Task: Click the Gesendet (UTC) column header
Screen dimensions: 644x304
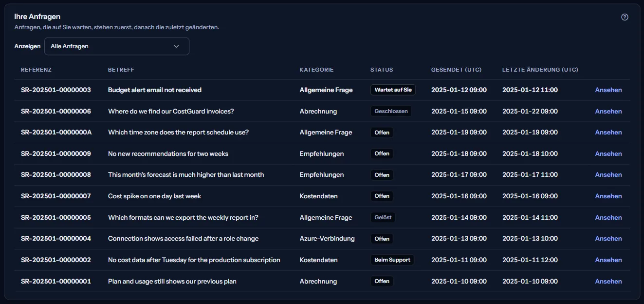Action: [x=456, y=70]
